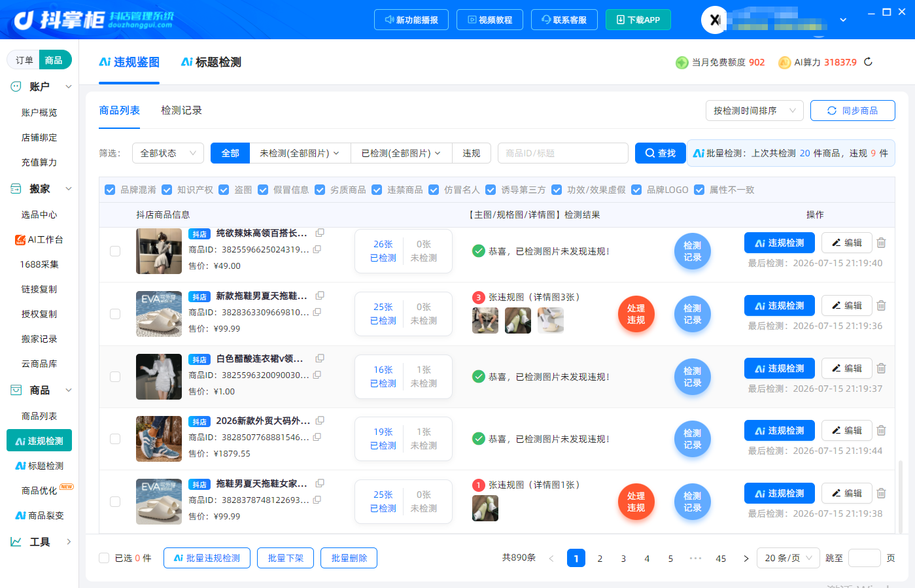Uncheck the 假冒信息 filter
Screen dimensions: 915x588
tap(263, 190)
